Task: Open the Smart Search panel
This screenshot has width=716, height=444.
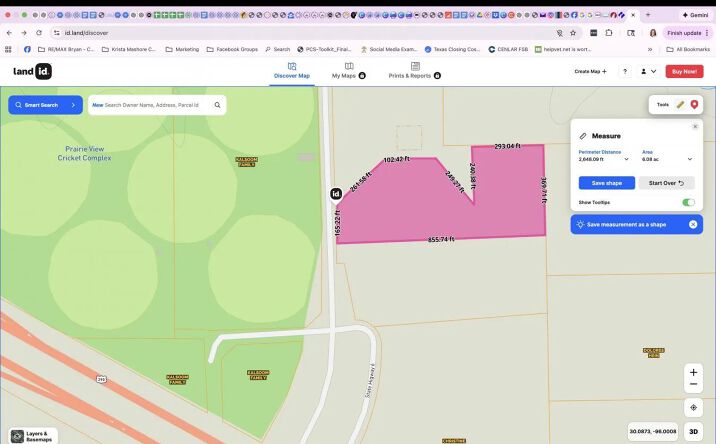Action: click(x=45, y=105)
